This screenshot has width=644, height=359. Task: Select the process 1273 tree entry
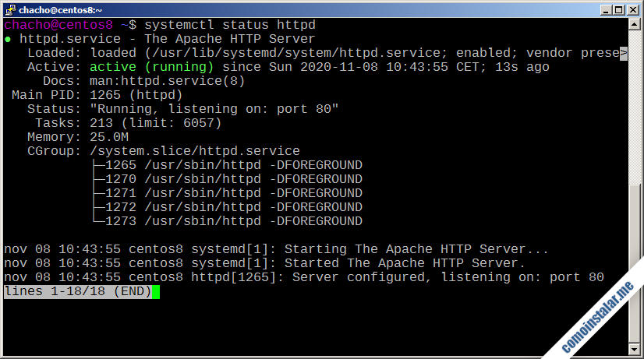[226, 221]
